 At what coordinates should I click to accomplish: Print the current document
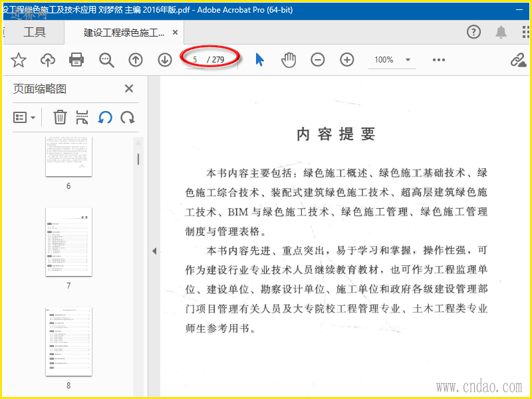[x=76, y=60]
